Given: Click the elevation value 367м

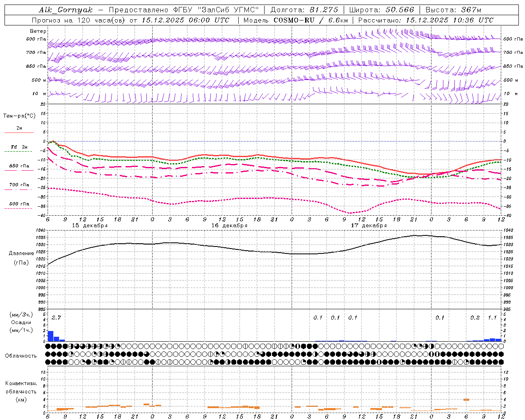Looking at the screenshot, I should tap(471, 10).
